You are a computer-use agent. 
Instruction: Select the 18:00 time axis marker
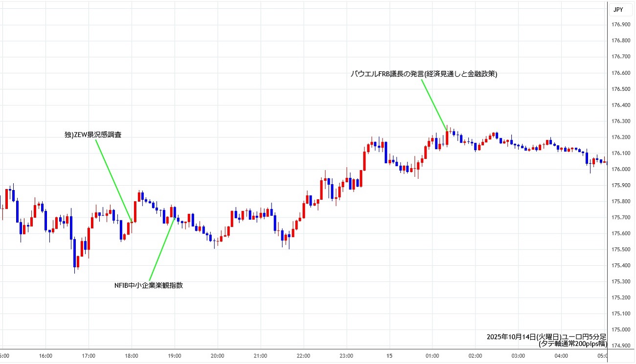click(x=132, y=356)
